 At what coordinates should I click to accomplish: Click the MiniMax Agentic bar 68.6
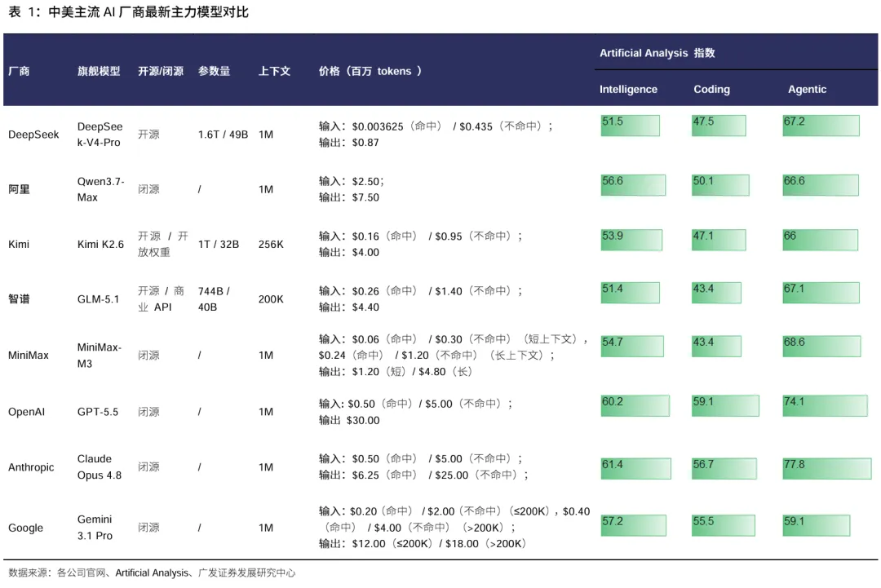(x=821, y=346)
